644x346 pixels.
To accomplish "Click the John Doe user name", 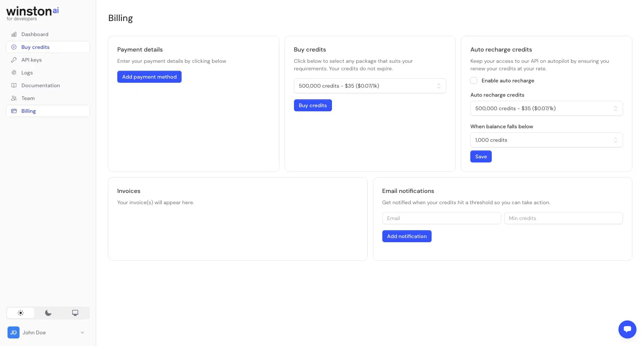I will (34, 332).
